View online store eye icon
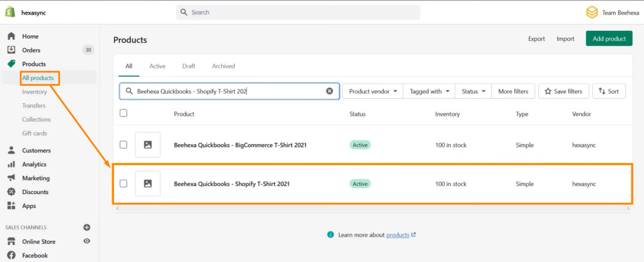Viewport: 644px width, 262px height. (x=87, y=241)
